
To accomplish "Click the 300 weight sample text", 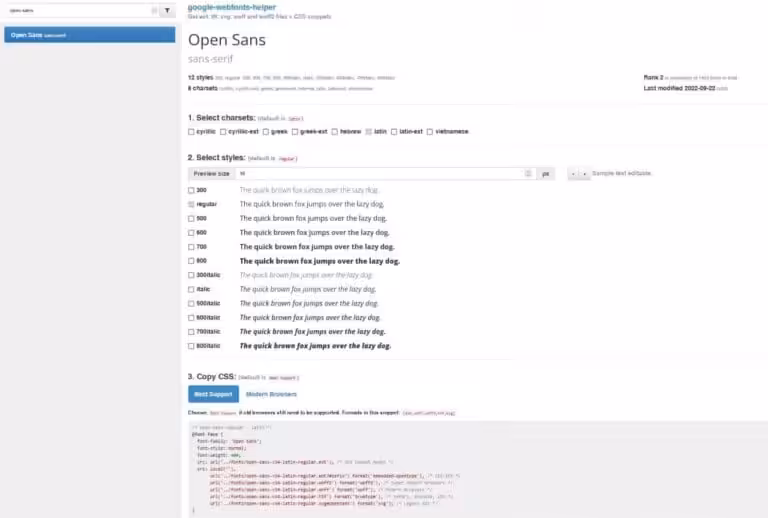I will 309,190.
